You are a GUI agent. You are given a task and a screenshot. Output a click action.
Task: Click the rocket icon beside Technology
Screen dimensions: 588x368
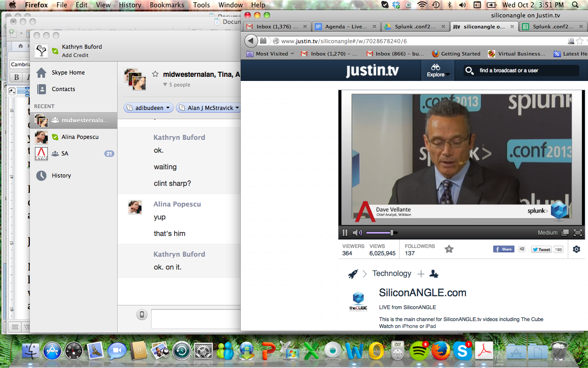[353, 274]
